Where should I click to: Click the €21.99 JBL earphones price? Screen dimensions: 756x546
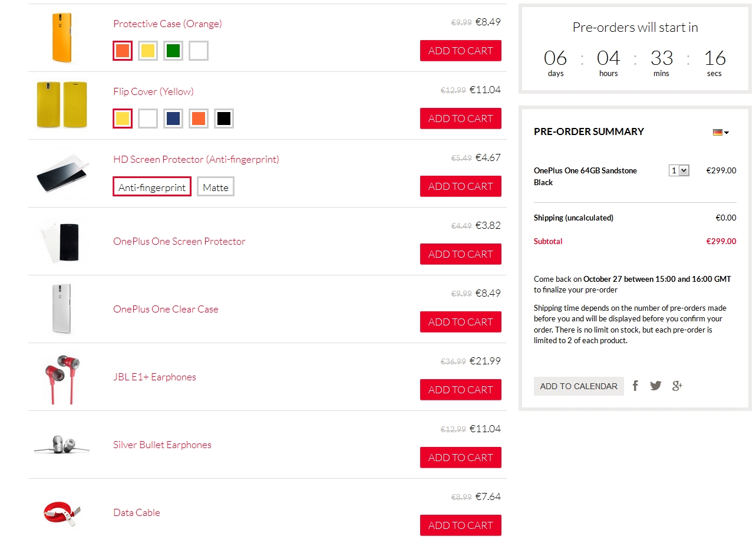click(x=485, y=361)
